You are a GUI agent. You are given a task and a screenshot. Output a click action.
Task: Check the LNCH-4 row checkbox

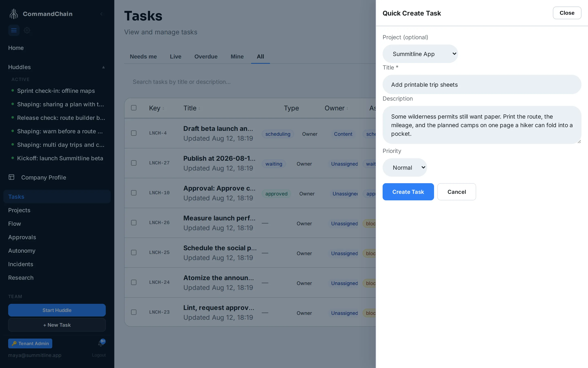point(134,133)
